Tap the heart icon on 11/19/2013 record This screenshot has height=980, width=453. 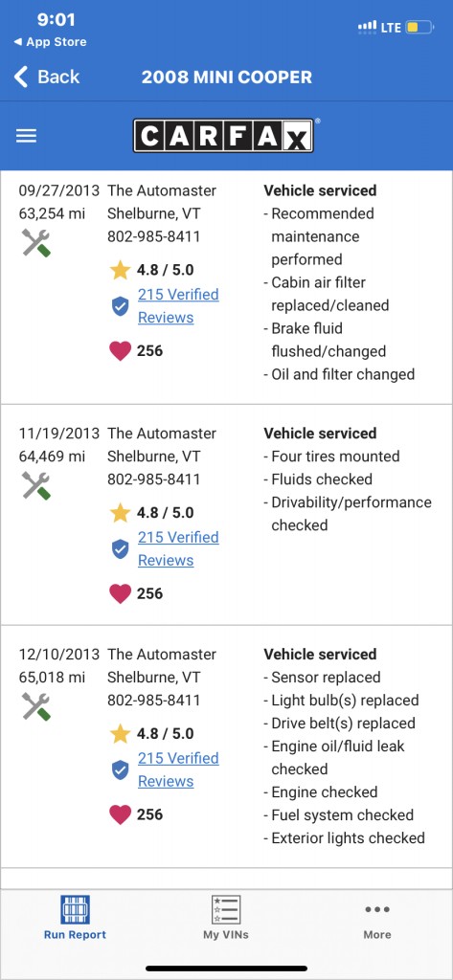pos(120,593)
